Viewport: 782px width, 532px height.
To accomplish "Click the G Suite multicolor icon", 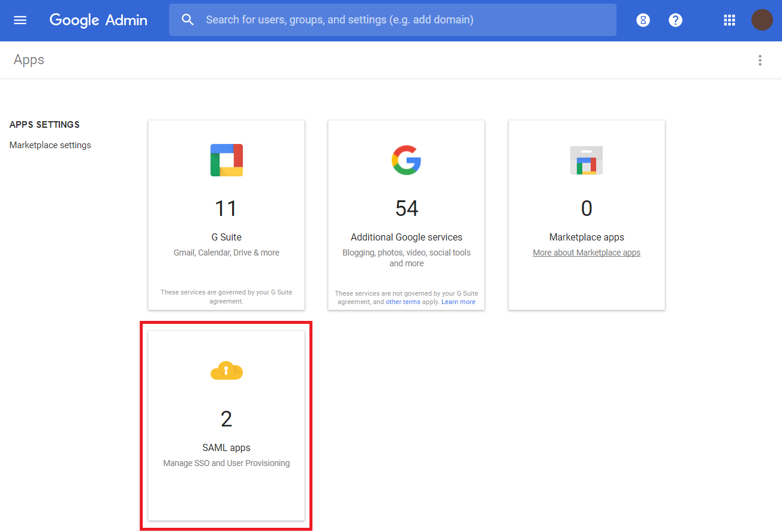I will 227,160.
